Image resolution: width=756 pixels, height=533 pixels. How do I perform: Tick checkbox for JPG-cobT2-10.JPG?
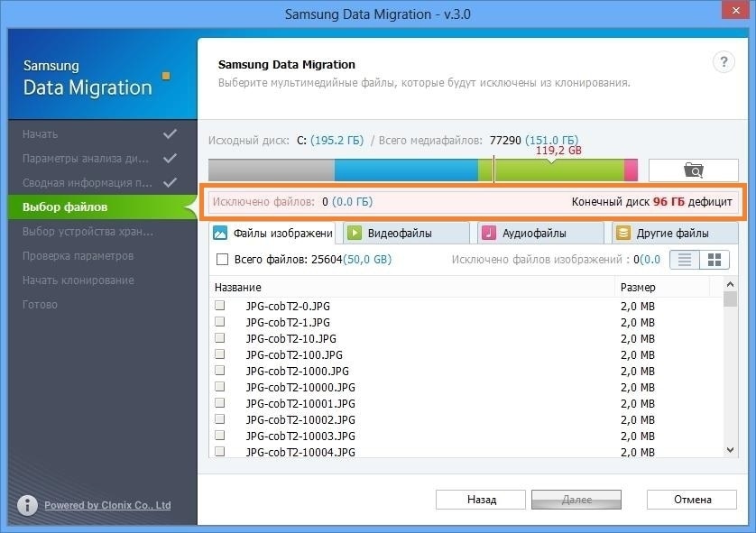[x=220, y=338]
